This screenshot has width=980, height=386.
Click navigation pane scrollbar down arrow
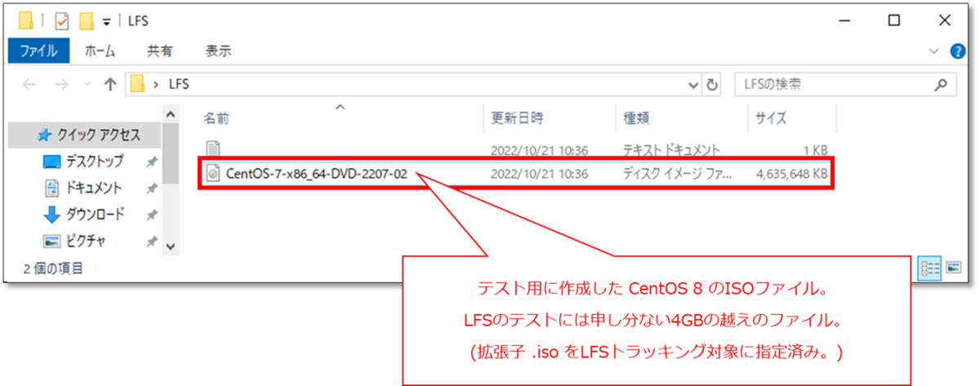(170, 245)
